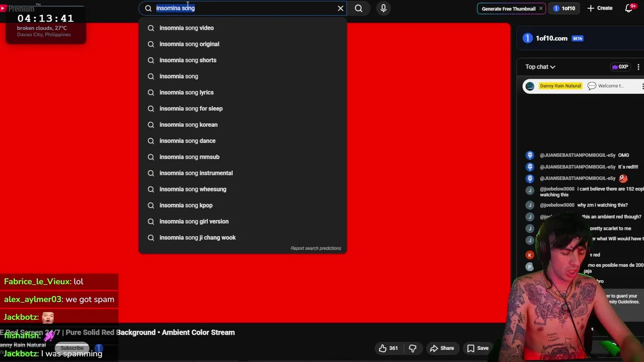Open the live chat three-dot menu
The width and height of the screenshot is (644, 362).
coord(638,67)
